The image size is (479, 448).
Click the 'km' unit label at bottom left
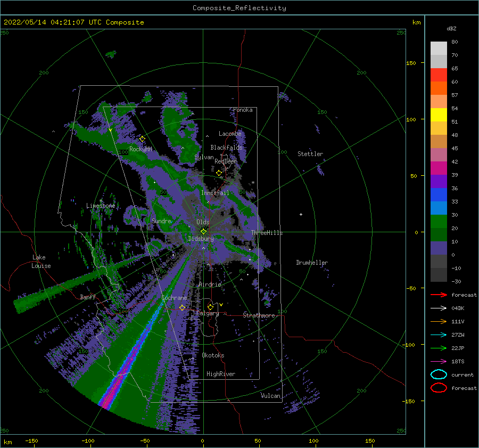coord(7,442)
